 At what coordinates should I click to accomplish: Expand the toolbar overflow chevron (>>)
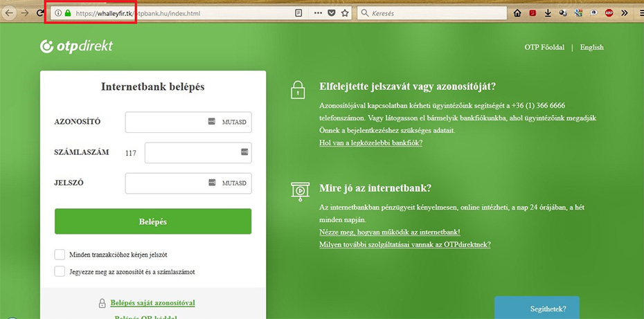click(625, 13)
